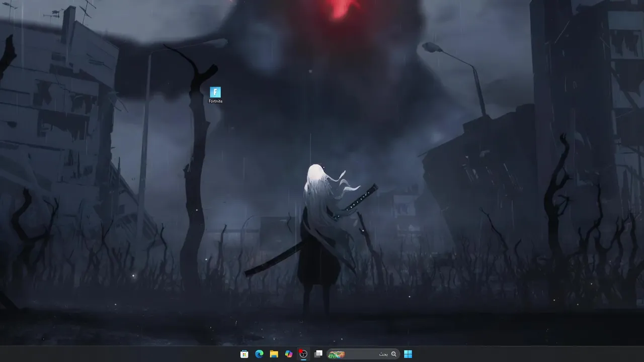Viewport: 644px width, 362px height.
Task: Open File Explorer from the taskbar
Action: click(x=274, y=354)
